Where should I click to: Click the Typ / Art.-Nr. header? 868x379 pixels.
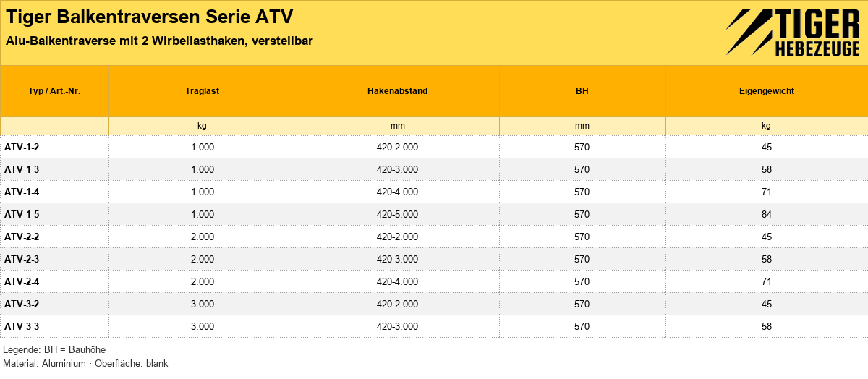click(x=54, y=91)
